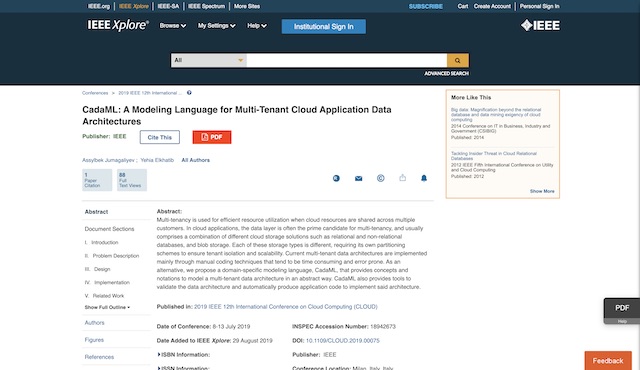Click author Assylbek Jumagaliyev

point(108,160)
